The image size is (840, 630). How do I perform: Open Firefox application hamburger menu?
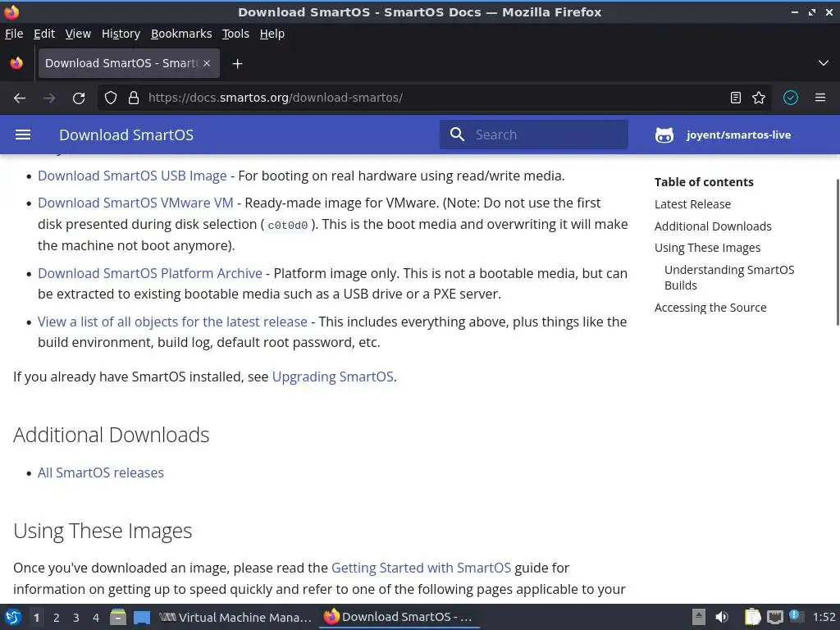[x=820, y=98]
